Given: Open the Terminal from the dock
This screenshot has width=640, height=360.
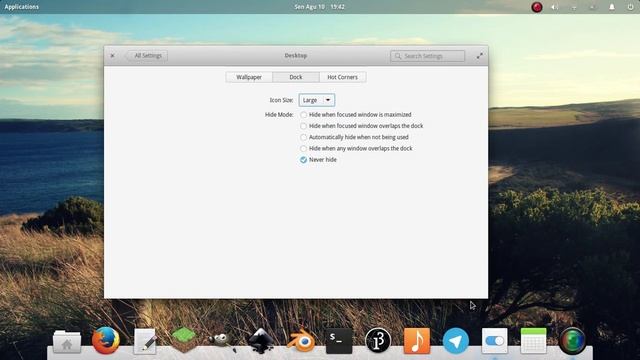Looking at the screenshot, I should (339, 341).
